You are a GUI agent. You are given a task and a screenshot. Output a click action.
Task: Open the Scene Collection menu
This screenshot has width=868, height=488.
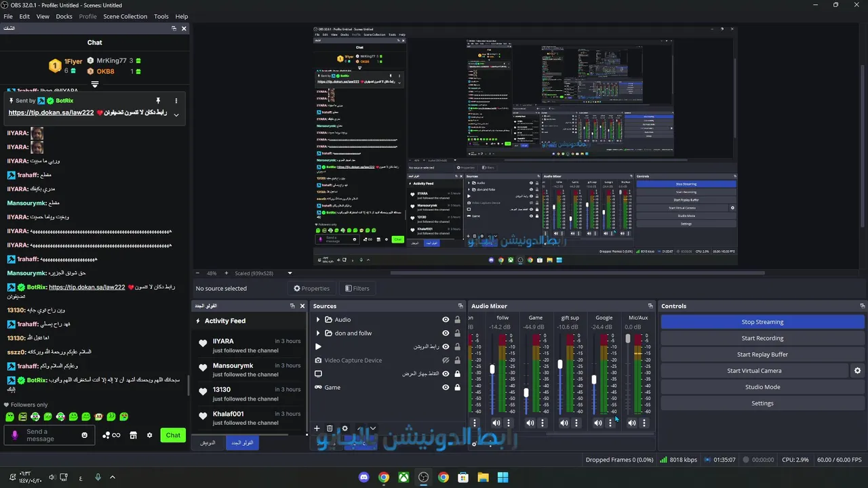[x=125, y=16]
